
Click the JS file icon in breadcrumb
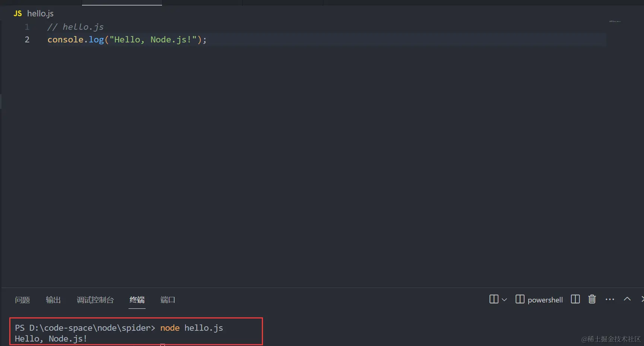coord(18,14)
